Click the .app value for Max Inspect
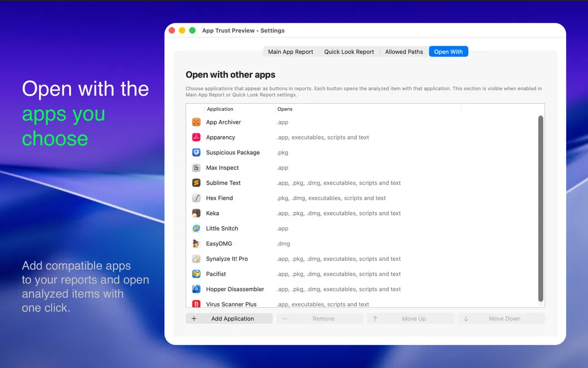The image size is (588, 368). [x=282, y=168]
